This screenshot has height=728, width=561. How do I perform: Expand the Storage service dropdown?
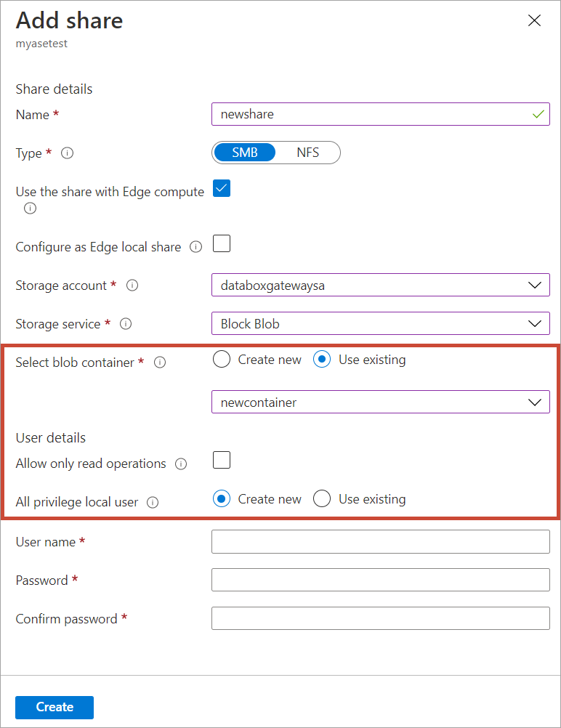(x=536, y=323)
